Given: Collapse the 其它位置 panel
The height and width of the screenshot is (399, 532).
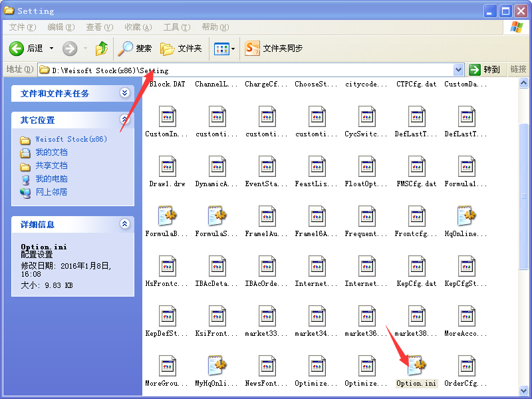Looking at the screenshot, I should (125, 119).
